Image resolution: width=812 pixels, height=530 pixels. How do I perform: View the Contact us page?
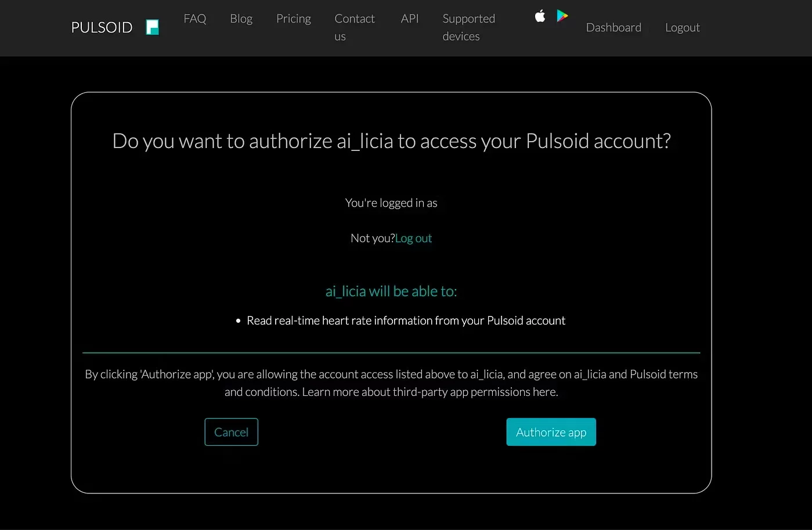(x=354, y=27)
